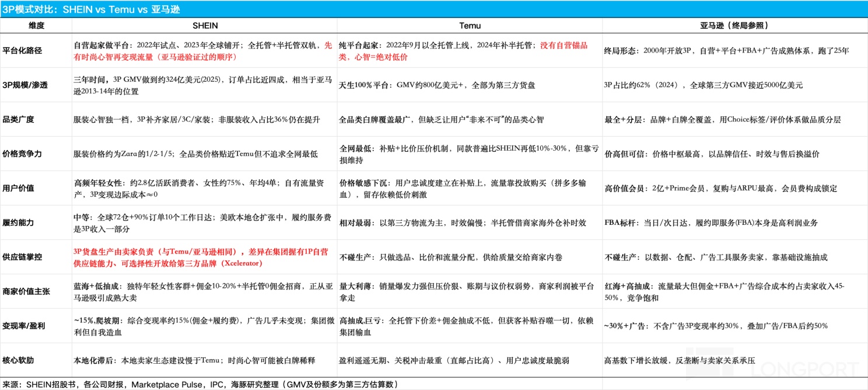The image size is (868, 390).
Task: Select the '维度' column header
Action: pyautogui.click(x=36, y=25)
